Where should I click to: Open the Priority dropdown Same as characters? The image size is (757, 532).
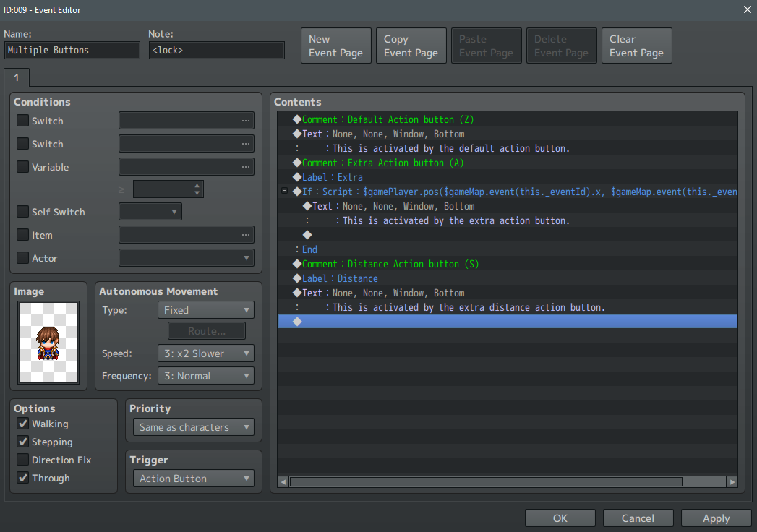click(194, 427)
